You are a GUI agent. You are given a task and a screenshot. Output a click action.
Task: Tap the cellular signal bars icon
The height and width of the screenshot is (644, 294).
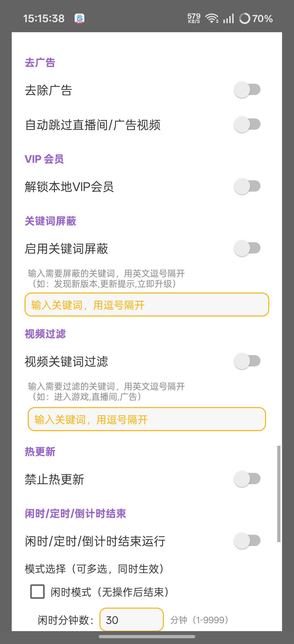[229, 18]
